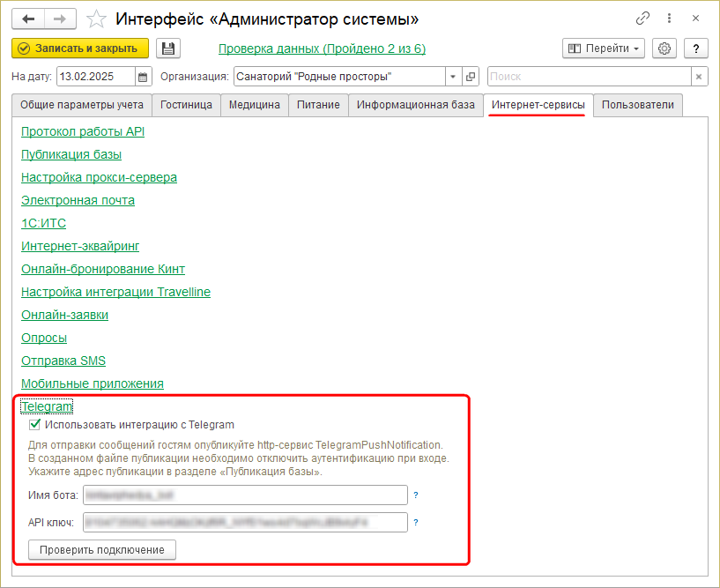Click the Имя бота input field

(245, 495)
